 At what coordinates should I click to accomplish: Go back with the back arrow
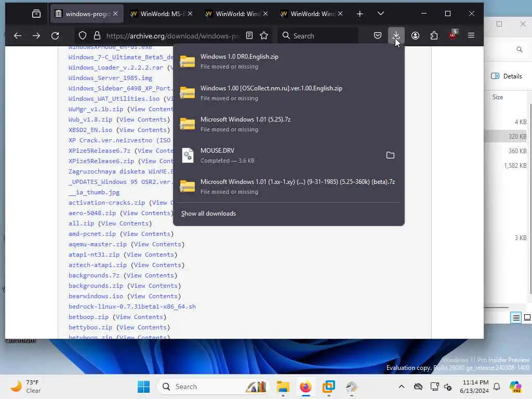point(18,36)
